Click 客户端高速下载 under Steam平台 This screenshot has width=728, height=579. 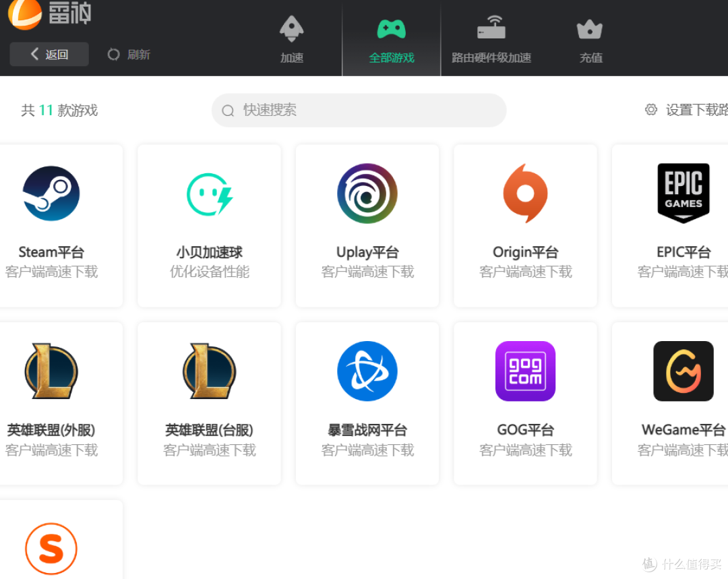click(x=51, y=272)
